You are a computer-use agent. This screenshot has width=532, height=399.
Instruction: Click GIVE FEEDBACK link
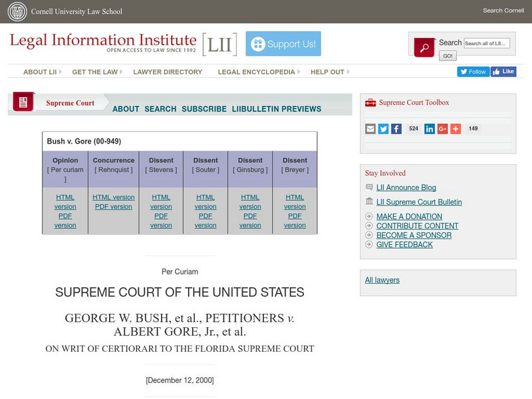click(x=404, y=245)
